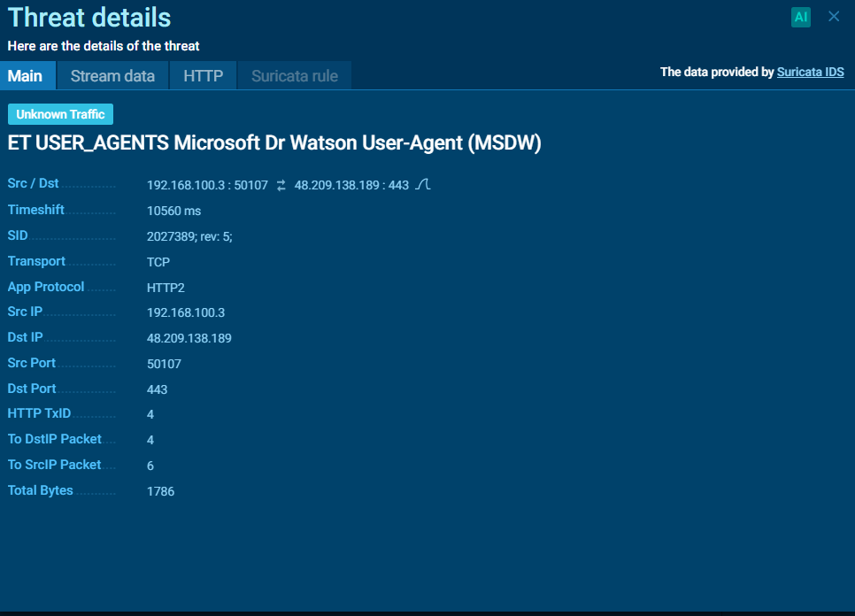Click the Dst IP field label
The height and width of the screenshot is (616, 855).
tap(25, 337)
